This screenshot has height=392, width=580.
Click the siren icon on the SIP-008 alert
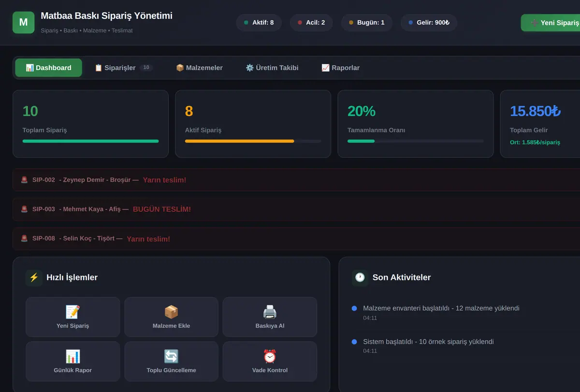click(24, 238)
